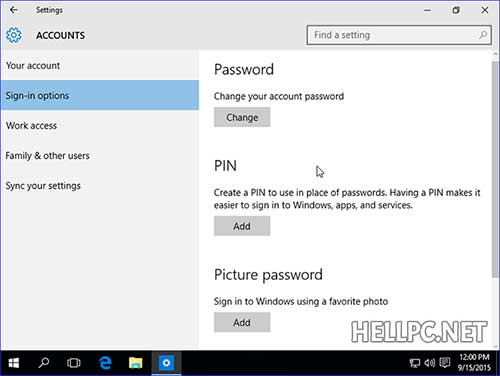Open the Action Center notifications icon

[445, 363]
